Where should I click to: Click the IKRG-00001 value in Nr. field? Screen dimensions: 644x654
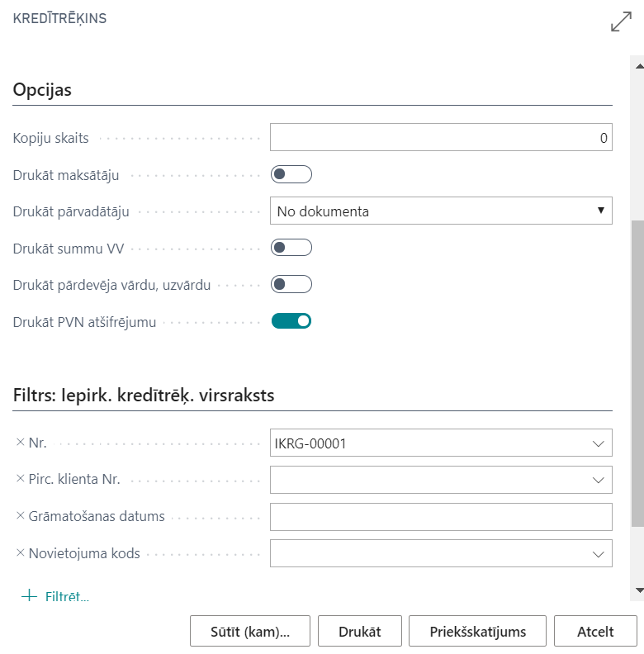pyautogui.click(x=310, y=443)
